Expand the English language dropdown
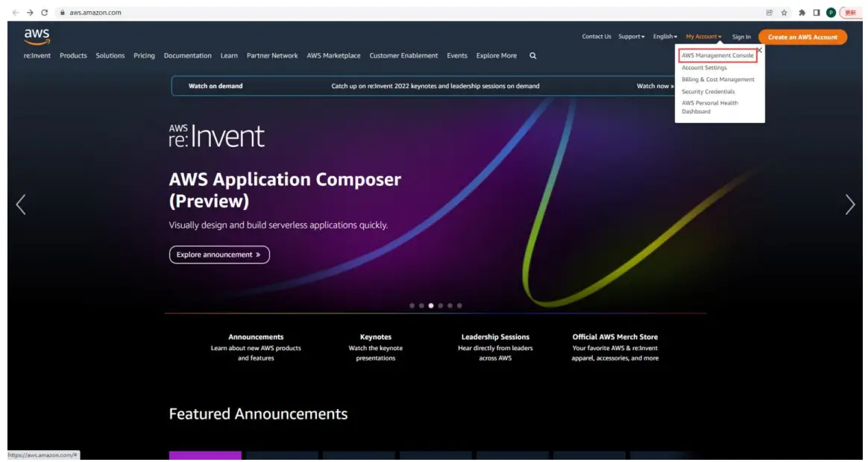This screenshot has height=462, width=868. click(665, 37)
